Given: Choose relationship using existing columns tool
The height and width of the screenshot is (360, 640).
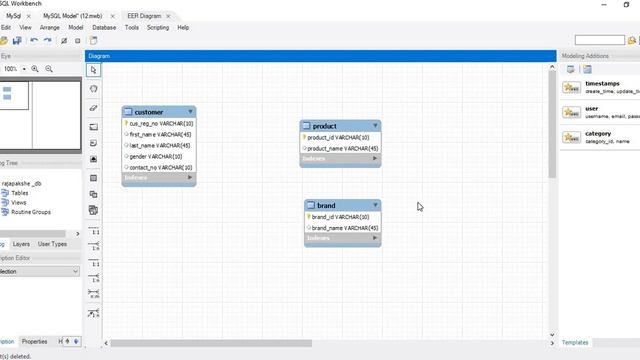Looking at the screenshot, I should (x=94, y=313).
